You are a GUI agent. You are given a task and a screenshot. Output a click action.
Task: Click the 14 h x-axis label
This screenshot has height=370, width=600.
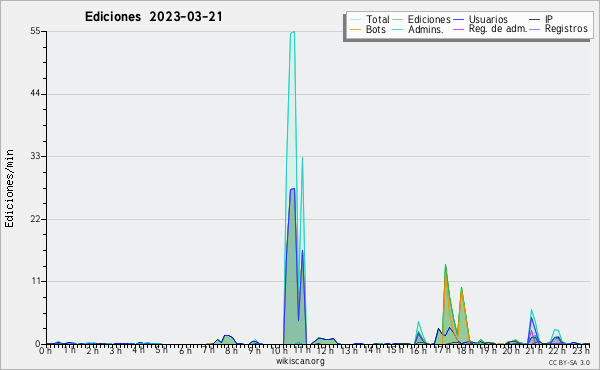click(372, 350)
